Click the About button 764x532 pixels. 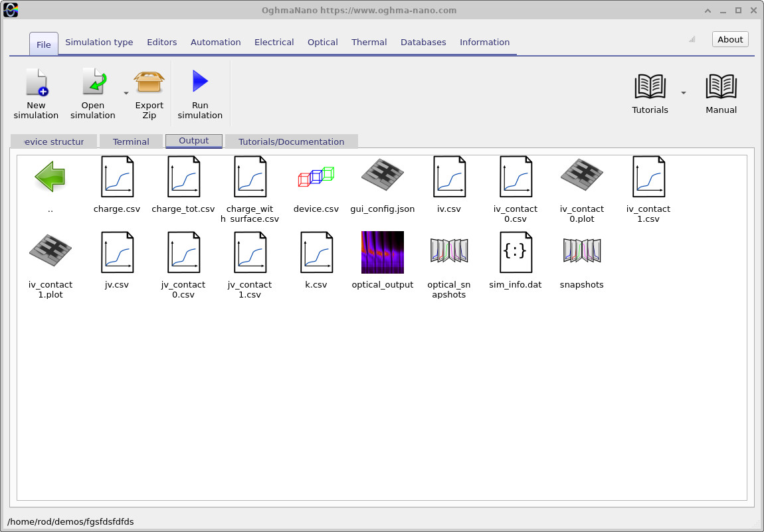730,39
